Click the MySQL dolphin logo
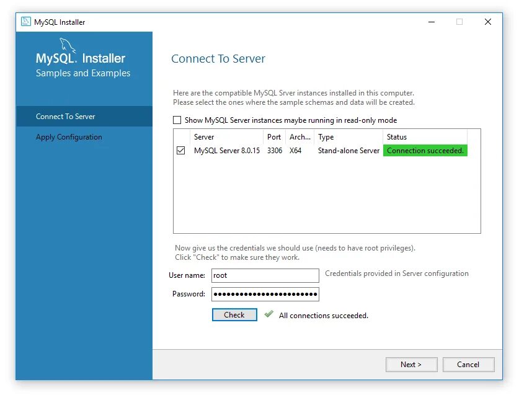Viewport: 532px width, 400px height. 67,45
